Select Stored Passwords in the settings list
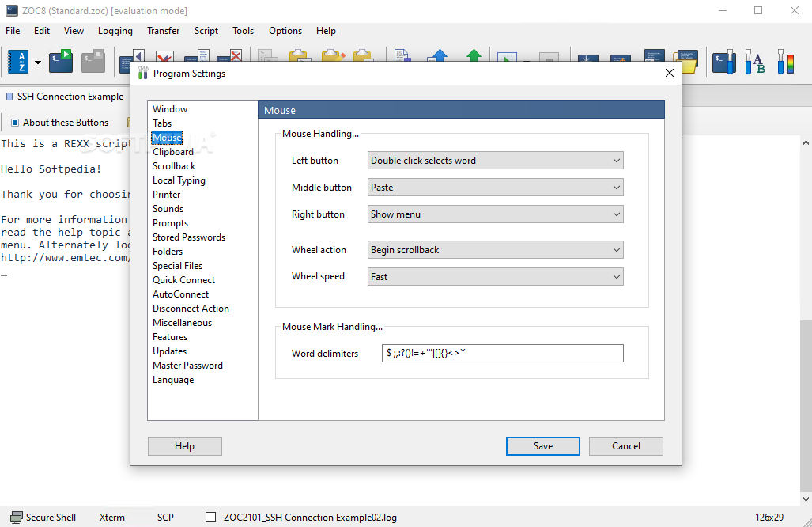 [189, 237]
